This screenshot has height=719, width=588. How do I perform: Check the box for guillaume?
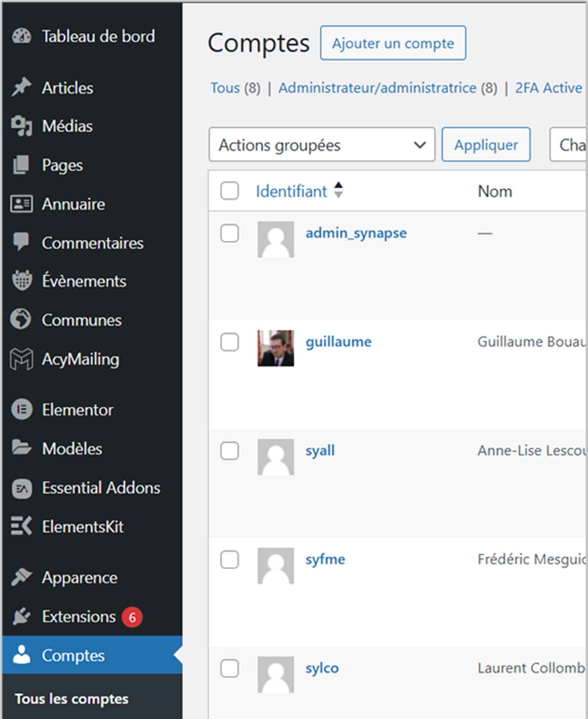(x=229, y=342)
